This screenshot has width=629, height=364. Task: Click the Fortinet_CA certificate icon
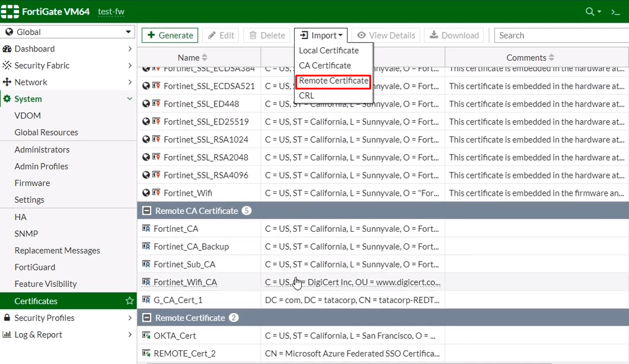pyautogui.click(x=146, y=229)
